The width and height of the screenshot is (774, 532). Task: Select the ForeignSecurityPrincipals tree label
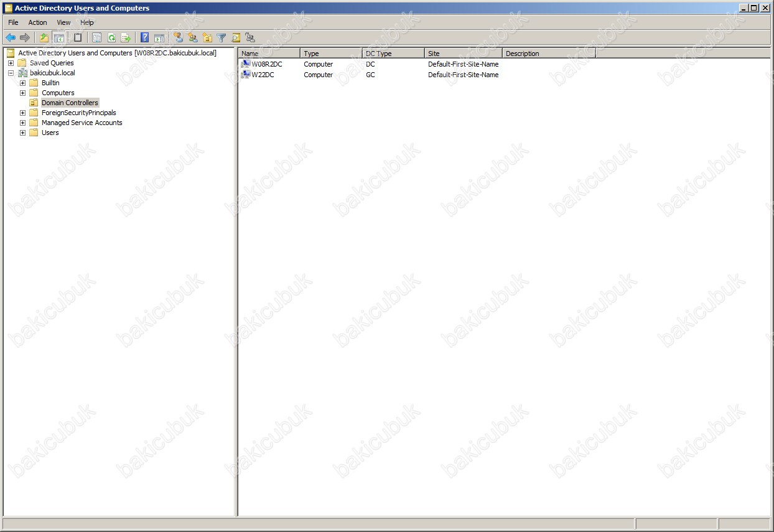pos(78,113)
